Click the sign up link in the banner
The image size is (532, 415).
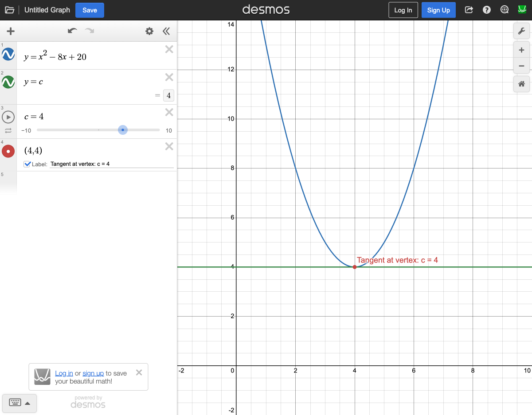pyautogui.click(x=93, y=373)
